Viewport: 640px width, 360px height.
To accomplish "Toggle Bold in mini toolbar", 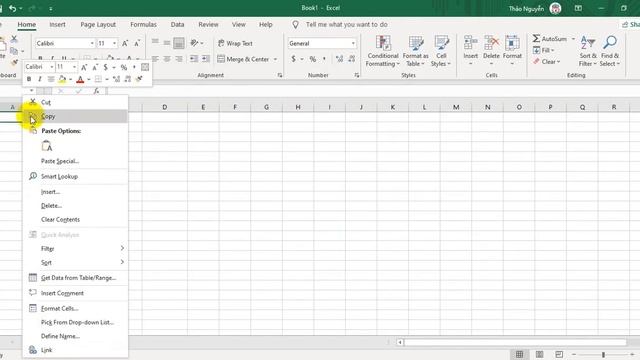I will click(29, 79).
